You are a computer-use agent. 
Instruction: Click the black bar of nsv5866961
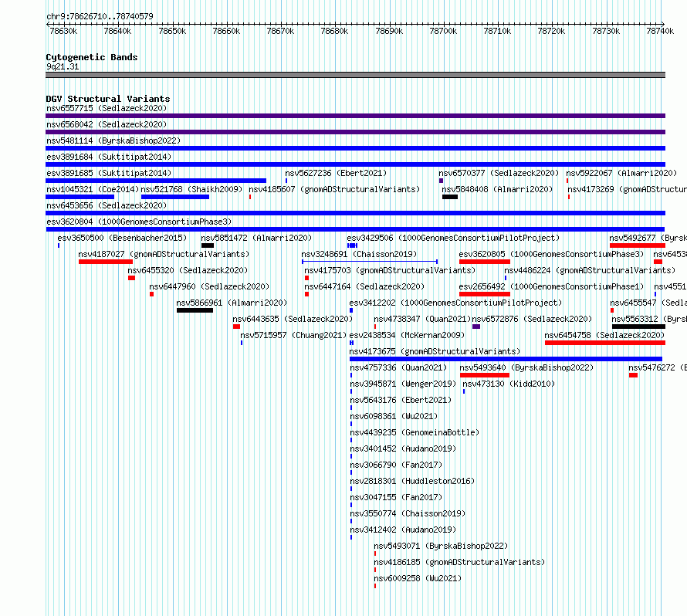click(x=195, y=310)
